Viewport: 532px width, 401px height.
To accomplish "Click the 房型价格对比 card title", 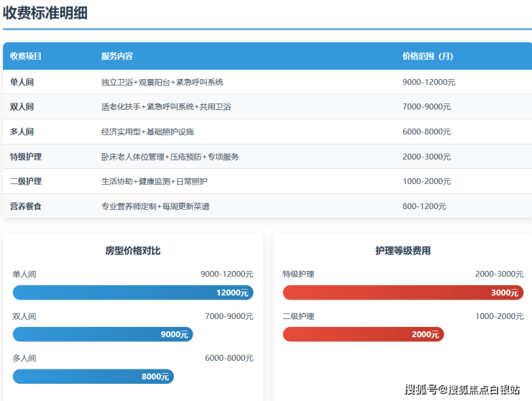I will tap(133, 251).
